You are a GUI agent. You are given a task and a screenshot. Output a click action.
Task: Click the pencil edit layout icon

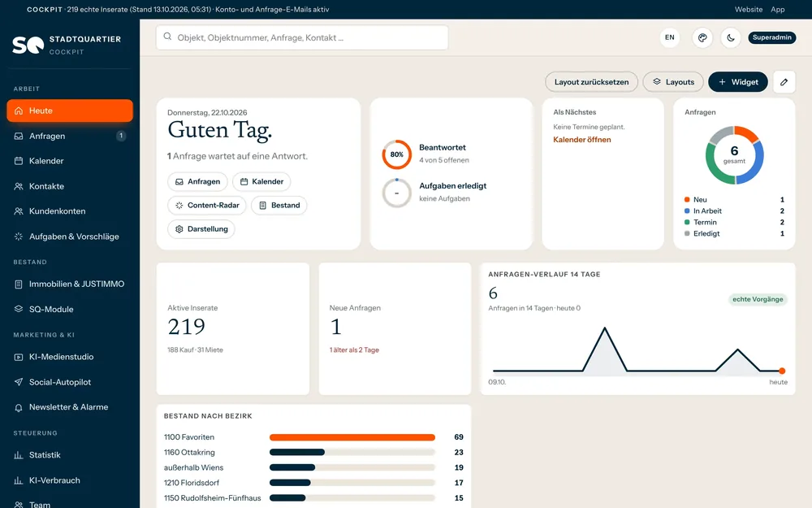pyautogui.click(x=784, y=82)
